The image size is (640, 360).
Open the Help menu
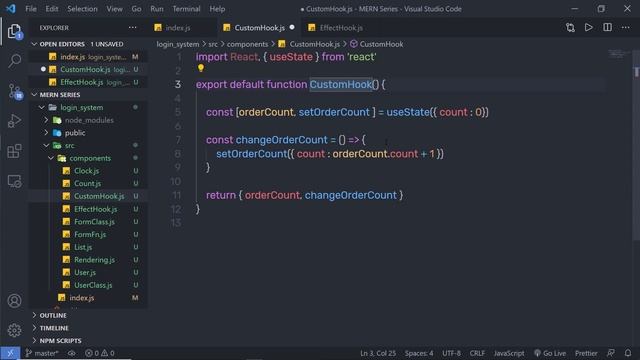coord(217,9)
